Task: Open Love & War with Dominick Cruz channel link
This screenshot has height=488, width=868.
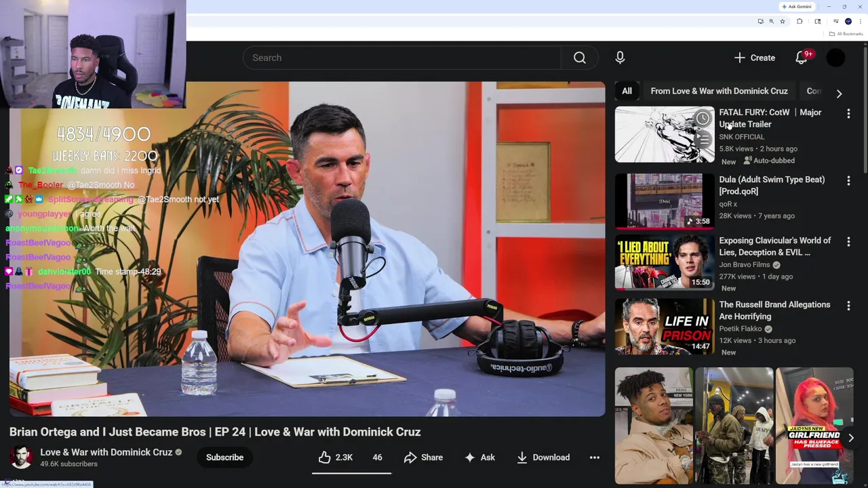Action: (x=106, y=452)
